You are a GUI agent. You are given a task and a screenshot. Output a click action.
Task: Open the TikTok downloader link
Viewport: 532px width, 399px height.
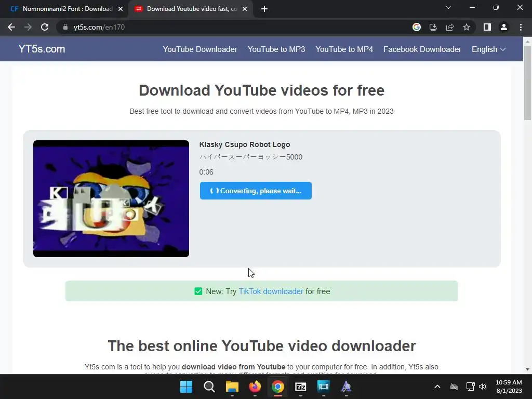pyautogui.click(x=271, y=291)
